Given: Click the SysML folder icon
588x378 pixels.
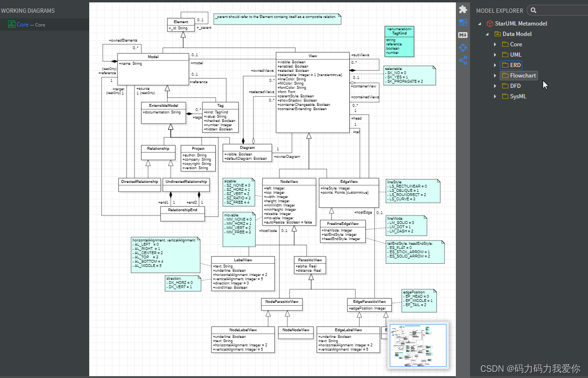Looking at the screenshot, I should click(505, 96).
